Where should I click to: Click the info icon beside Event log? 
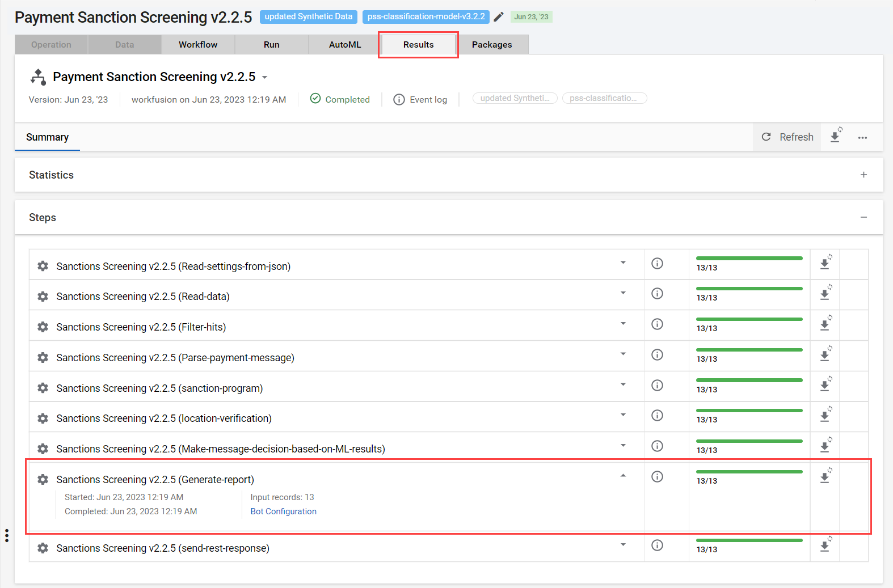click(399, 100)
